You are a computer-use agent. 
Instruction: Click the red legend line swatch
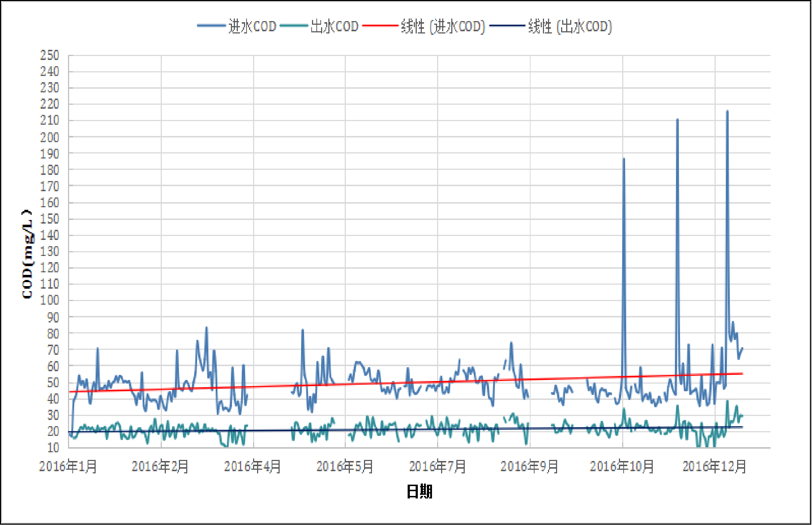coord(380,26)
